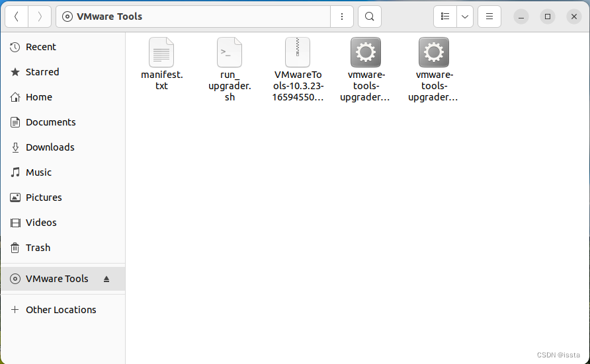Open Pictures in the sidebar
This screenshot has width=590, height=364.
tap(63, 198)
